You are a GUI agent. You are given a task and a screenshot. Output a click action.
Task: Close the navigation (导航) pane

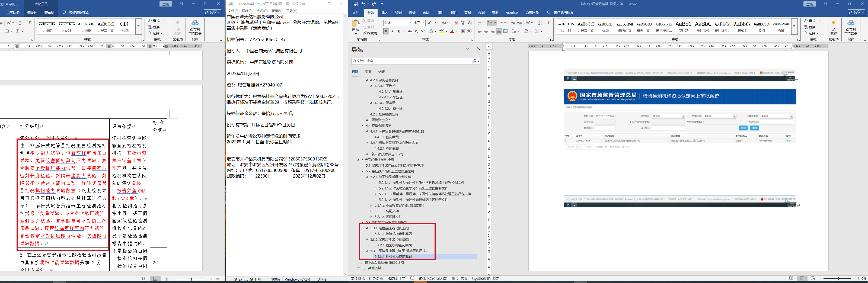pos(478,49)
